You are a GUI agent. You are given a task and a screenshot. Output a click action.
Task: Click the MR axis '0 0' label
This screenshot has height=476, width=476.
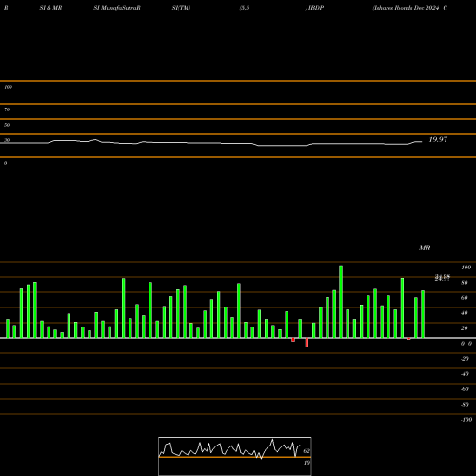pyautogui.click(x=466, y=344)
